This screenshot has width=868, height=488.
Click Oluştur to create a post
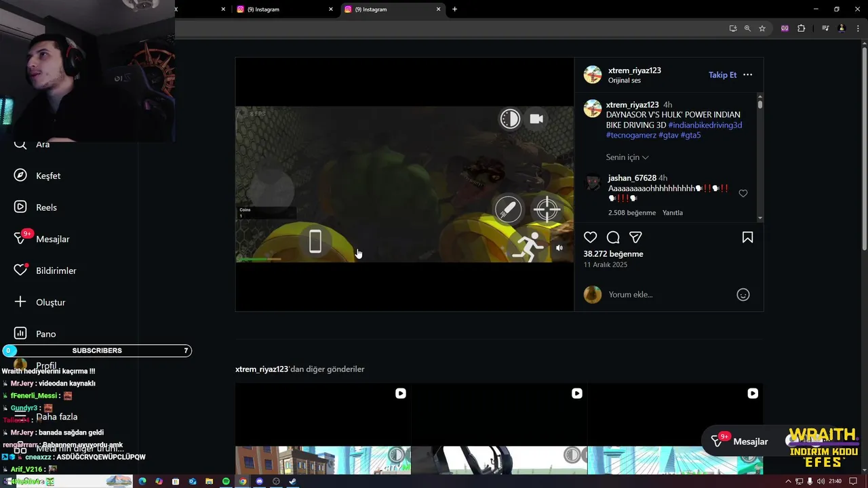click(x=39, y=302)
